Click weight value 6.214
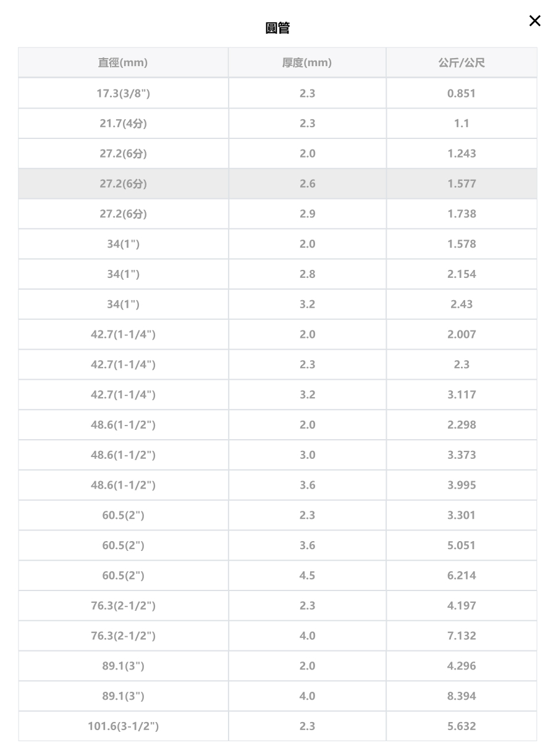556x756 pixels. pos(461,576)
